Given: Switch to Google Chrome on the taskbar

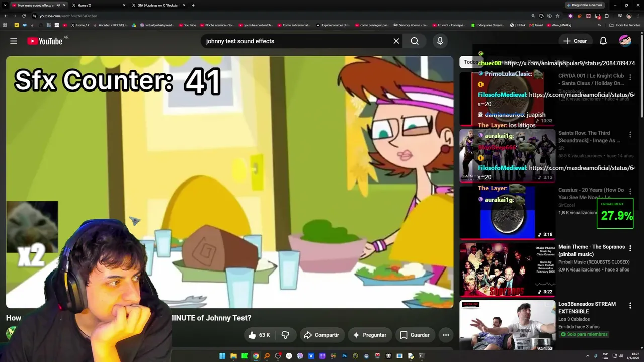Looking at the screenshot, I should [x=256, y=356].
